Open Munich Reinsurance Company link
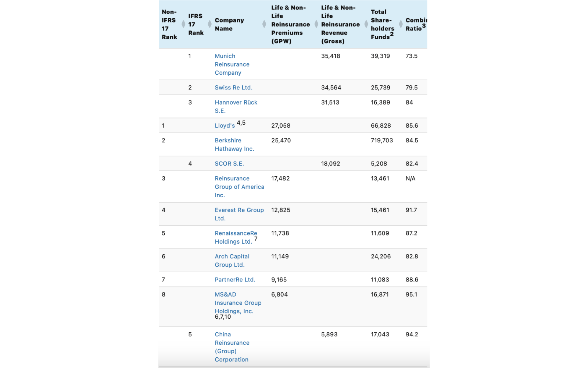This screenshot has height=368, width=588. tap(232, 64)
